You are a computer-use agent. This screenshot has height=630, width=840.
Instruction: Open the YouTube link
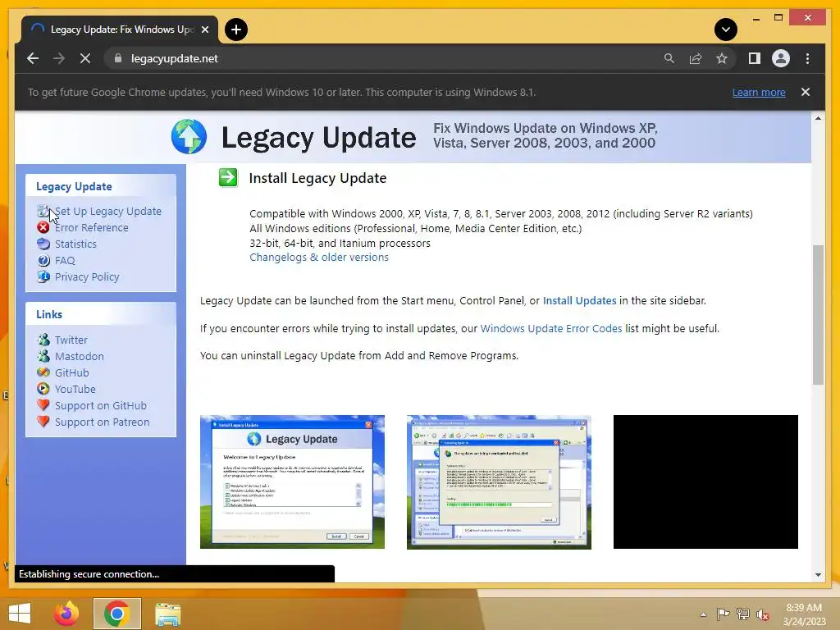click(75, 390)
